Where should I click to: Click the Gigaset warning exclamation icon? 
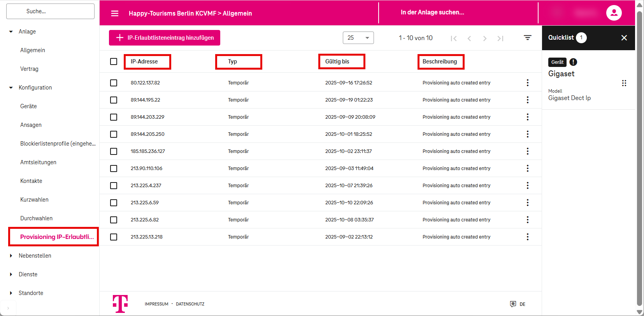point(573,62)
